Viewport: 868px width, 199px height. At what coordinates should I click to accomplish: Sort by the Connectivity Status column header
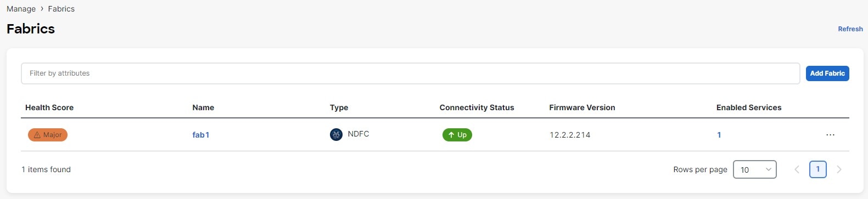click(x=477, y=107)
